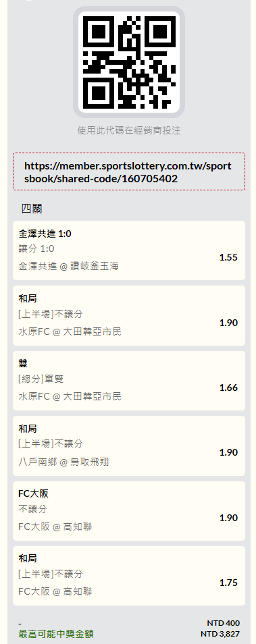Click the [總分]單雙 market label

click(x=41, y=379)
